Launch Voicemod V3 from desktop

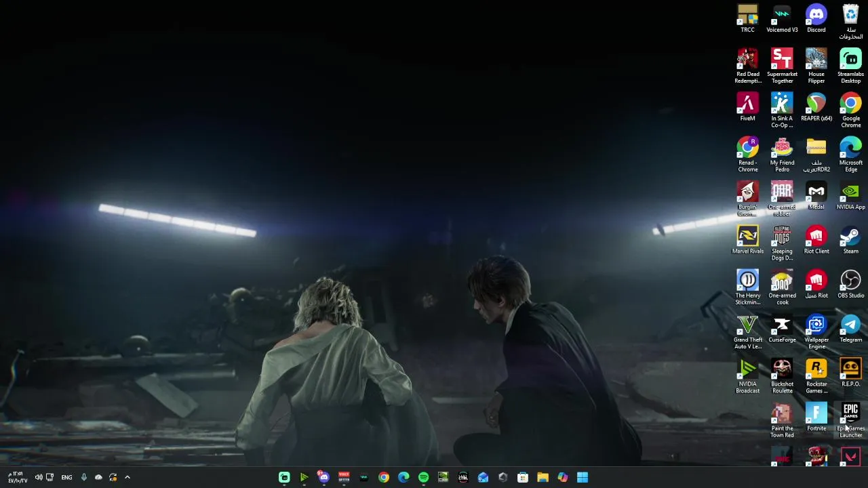[x=782, y=19]
